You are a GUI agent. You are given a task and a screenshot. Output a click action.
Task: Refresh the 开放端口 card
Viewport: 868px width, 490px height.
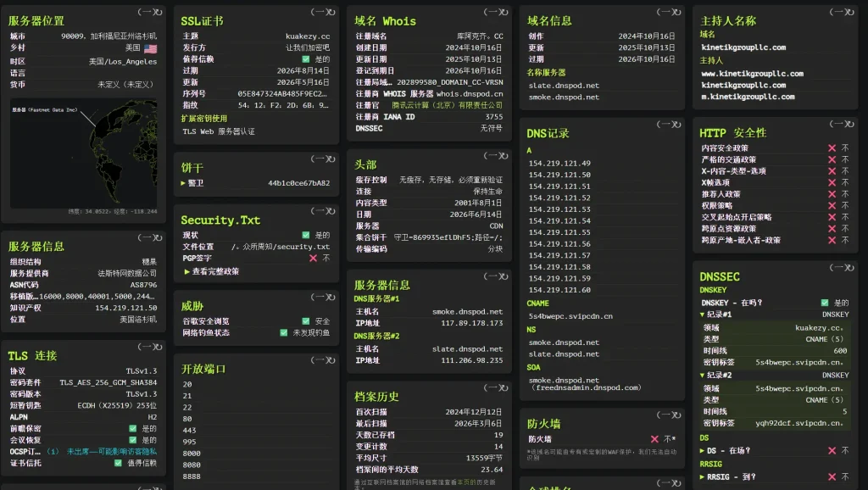click(331, 360)
